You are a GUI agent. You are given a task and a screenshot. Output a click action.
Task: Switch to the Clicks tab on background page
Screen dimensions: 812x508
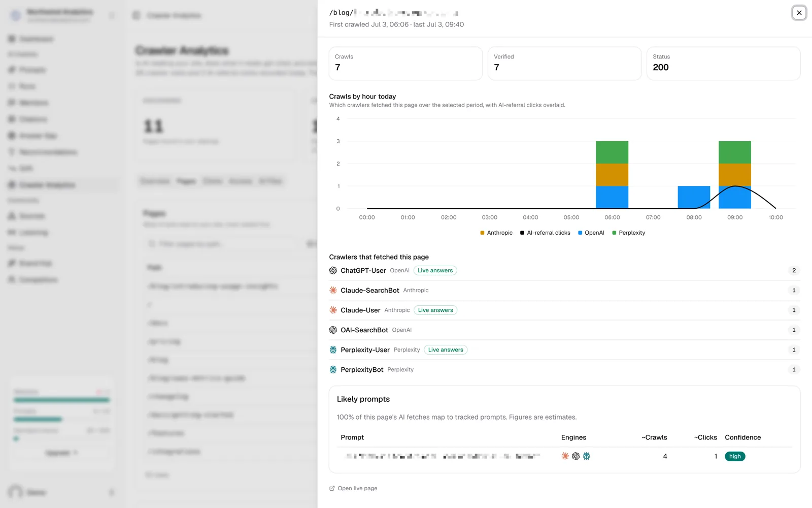[213, 181]
